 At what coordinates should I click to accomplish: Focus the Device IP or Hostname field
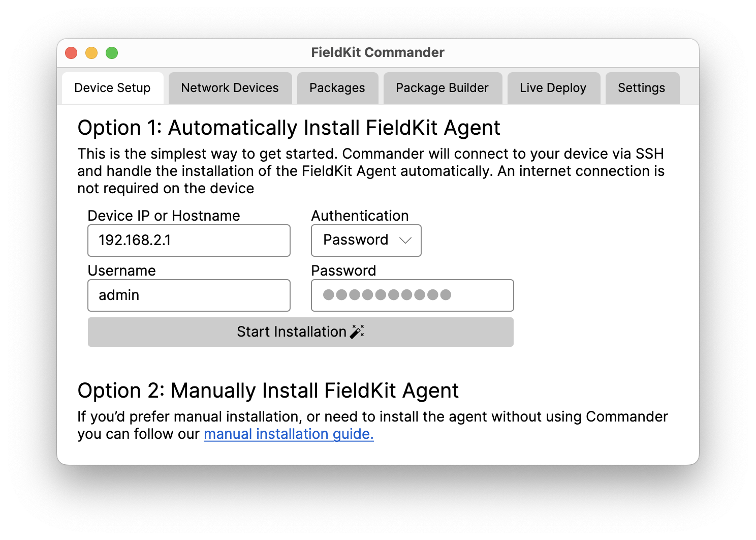(189, 240)
